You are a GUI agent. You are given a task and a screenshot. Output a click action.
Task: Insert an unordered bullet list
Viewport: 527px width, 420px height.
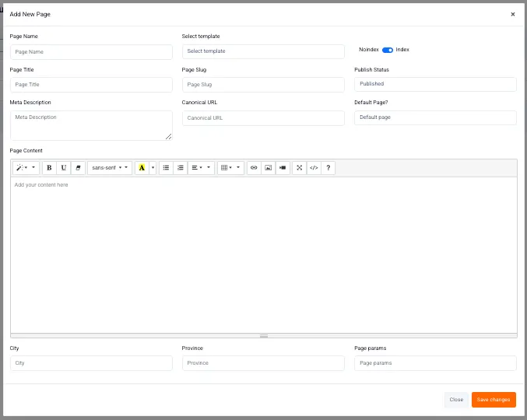point(166,167)
